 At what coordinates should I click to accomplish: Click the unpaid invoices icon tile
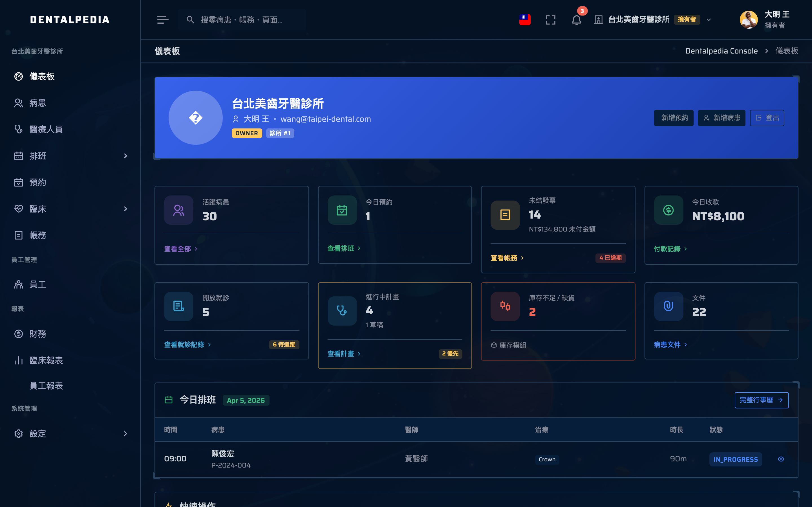pos(505,215)
